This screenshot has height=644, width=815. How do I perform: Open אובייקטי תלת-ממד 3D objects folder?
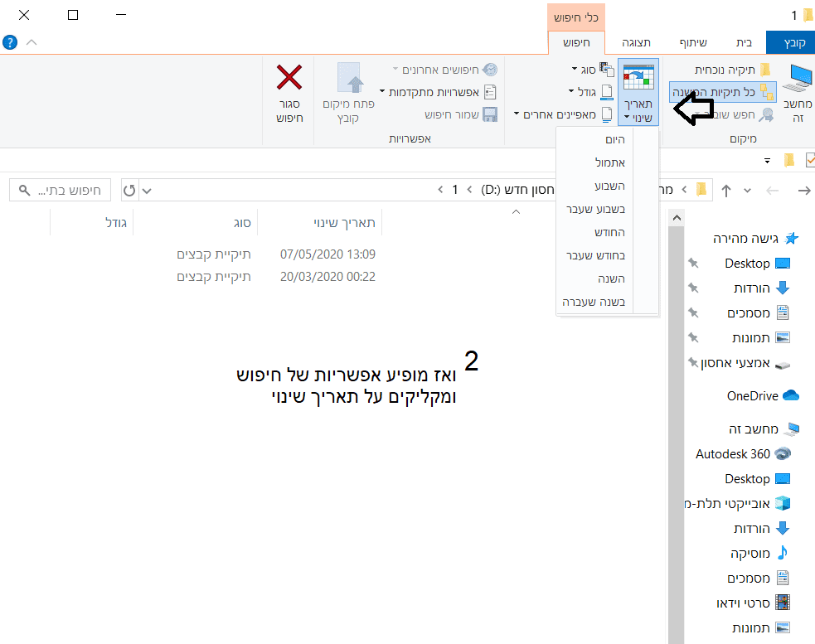(738, 503)
